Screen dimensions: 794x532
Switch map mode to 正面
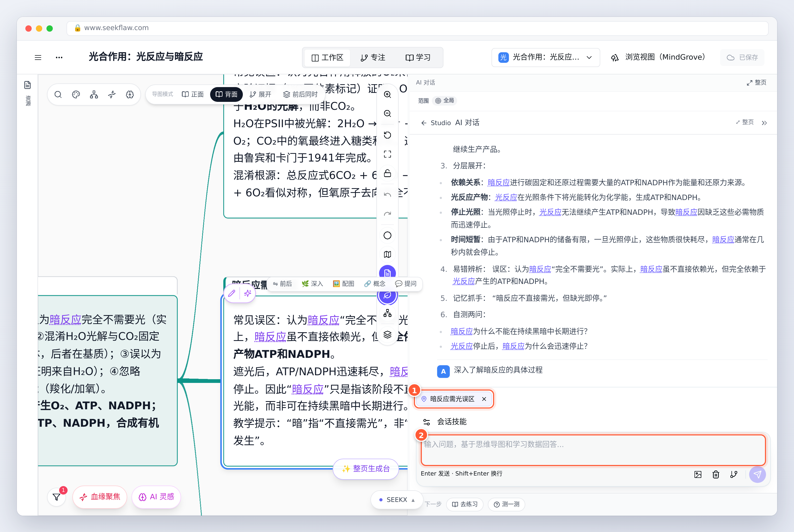(x=193, y=94)
